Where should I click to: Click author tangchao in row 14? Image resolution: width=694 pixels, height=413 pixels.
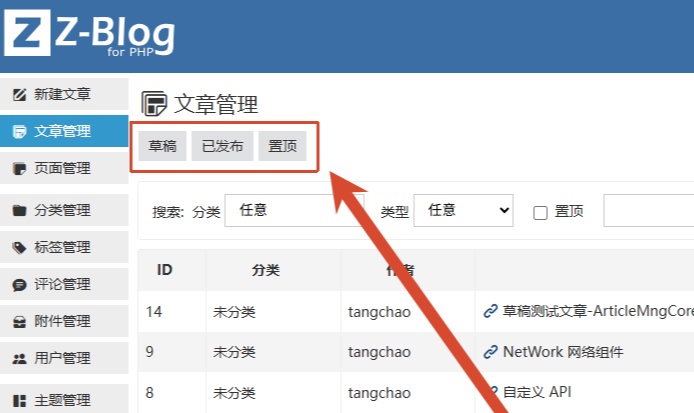tap(379, 312)
